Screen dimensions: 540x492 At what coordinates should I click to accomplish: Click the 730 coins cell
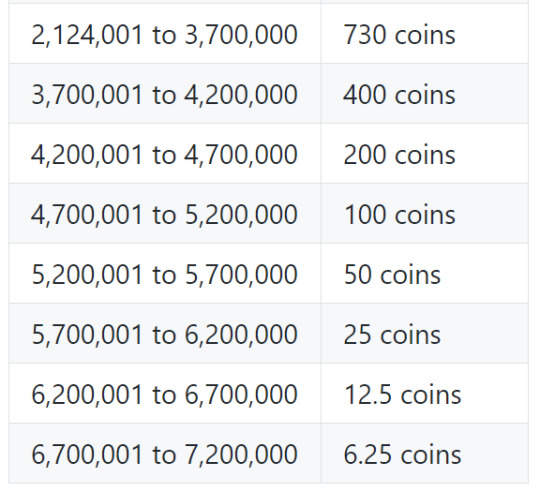(x=425, y=34)
